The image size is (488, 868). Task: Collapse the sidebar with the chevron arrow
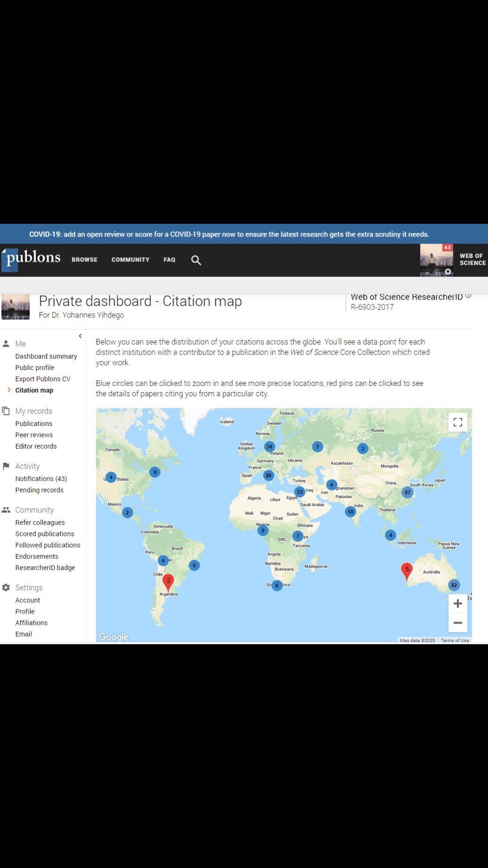(x=80, y=336)
